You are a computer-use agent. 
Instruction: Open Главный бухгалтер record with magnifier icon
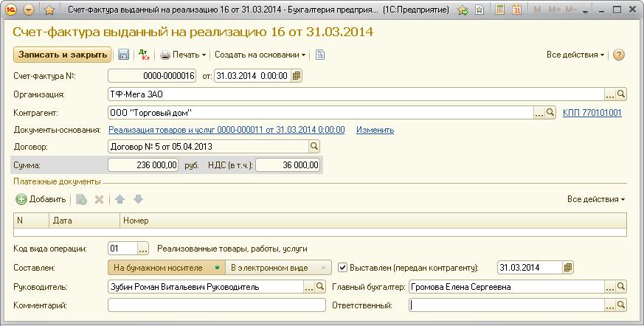(x=621, y=287)
